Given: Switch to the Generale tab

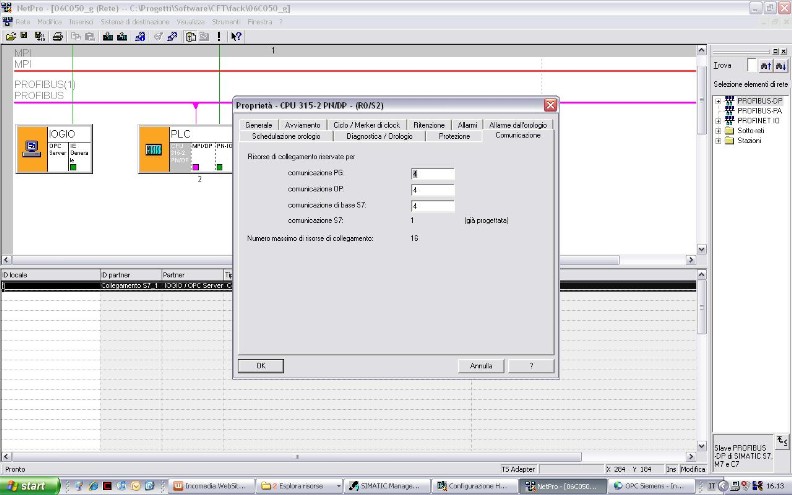Looking at the screenshot, I should [259, 125].
